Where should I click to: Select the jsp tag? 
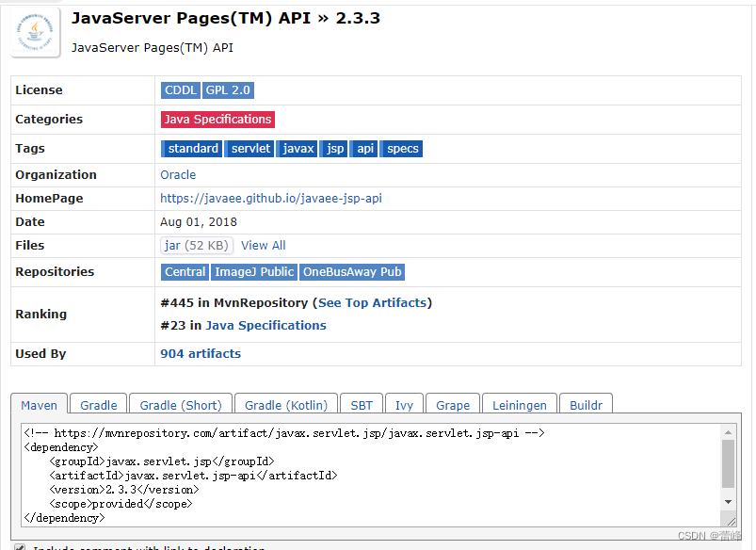pos(334,149)
